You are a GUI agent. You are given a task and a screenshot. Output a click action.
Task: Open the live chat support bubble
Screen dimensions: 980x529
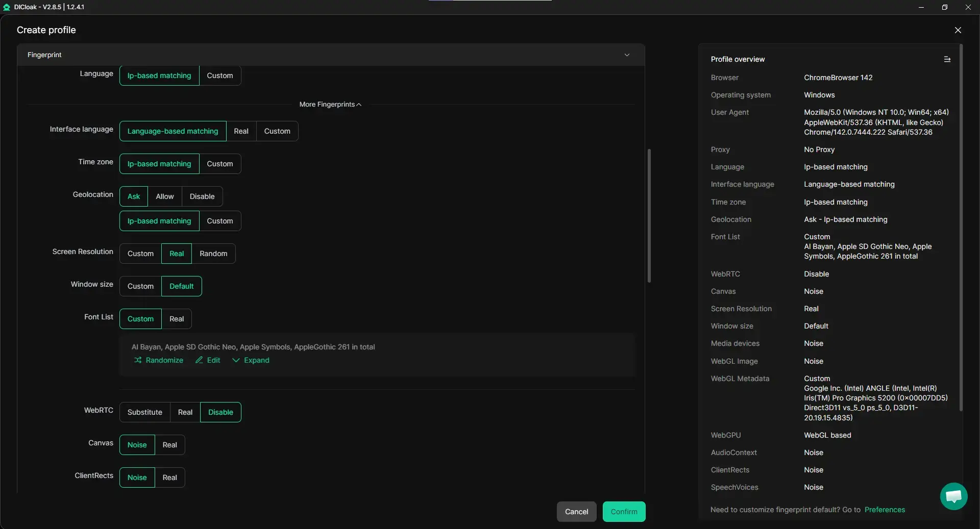[953, 496]
